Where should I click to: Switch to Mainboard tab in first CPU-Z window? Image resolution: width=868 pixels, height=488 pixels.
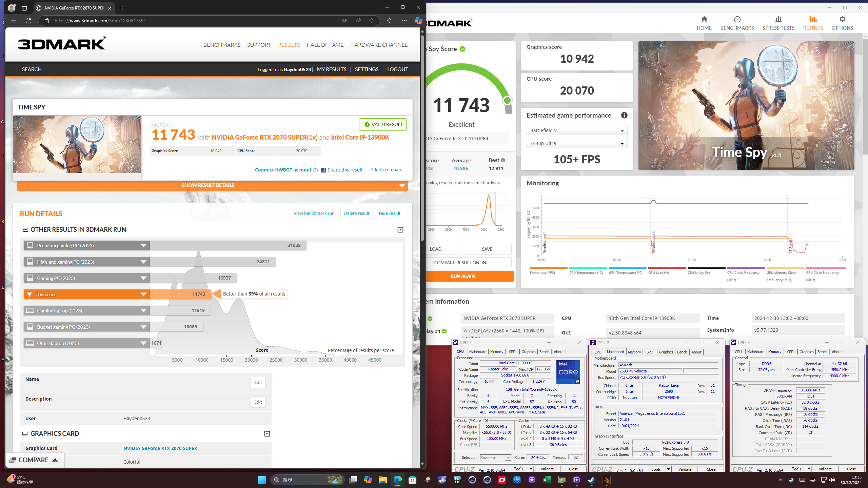pyautogui.click(x=477, y=352)
